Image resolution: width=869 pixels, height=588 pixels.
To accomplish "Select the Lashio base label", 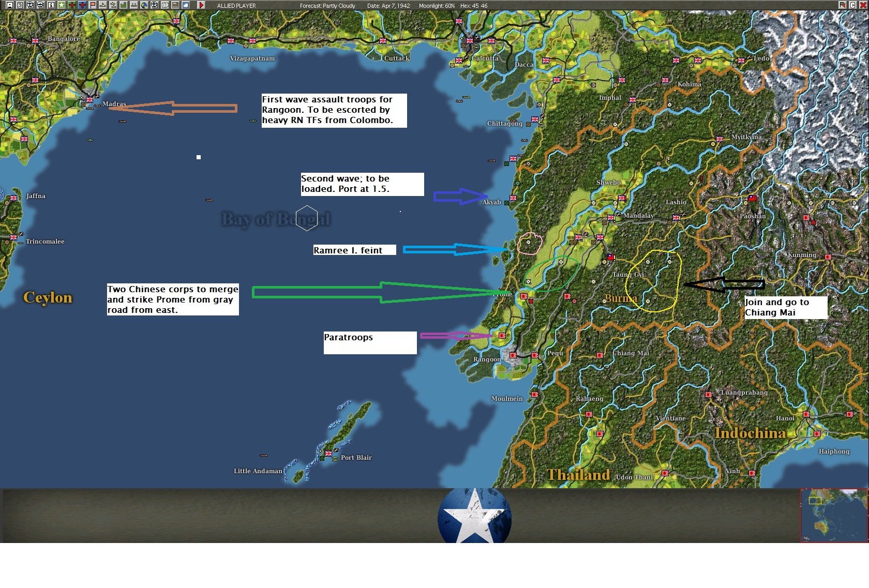I will (676, 202).
